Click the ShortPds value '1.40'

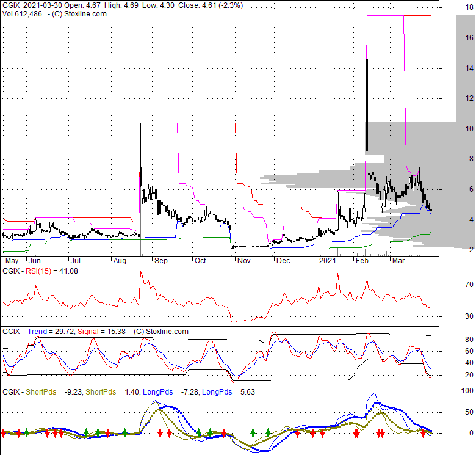131,392
